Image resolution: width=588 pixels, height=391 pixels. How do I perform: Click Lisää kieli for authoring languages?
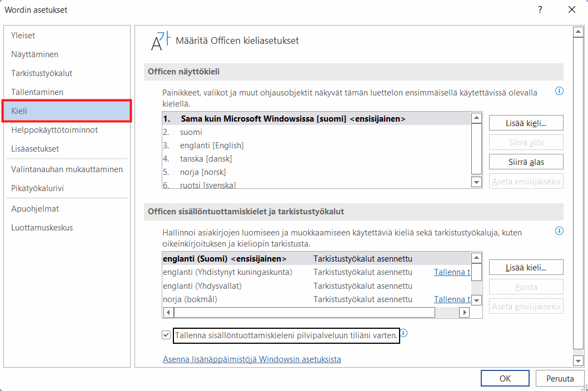pyautogui.click(x=526, y=268)
